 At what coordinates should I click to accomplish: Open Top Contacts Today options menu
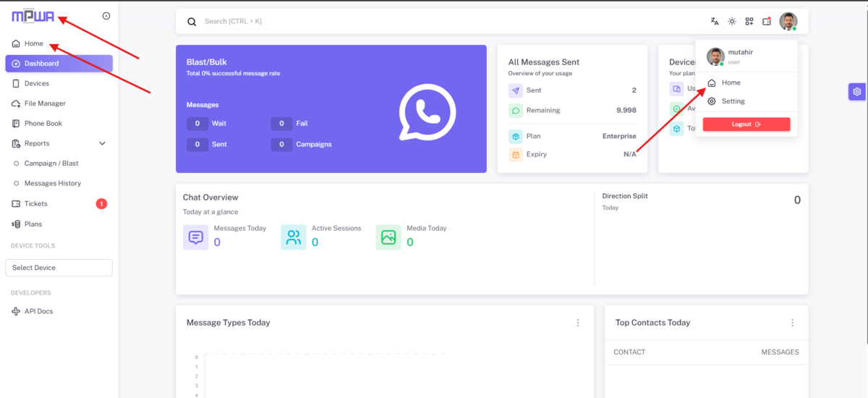point(793,323)
